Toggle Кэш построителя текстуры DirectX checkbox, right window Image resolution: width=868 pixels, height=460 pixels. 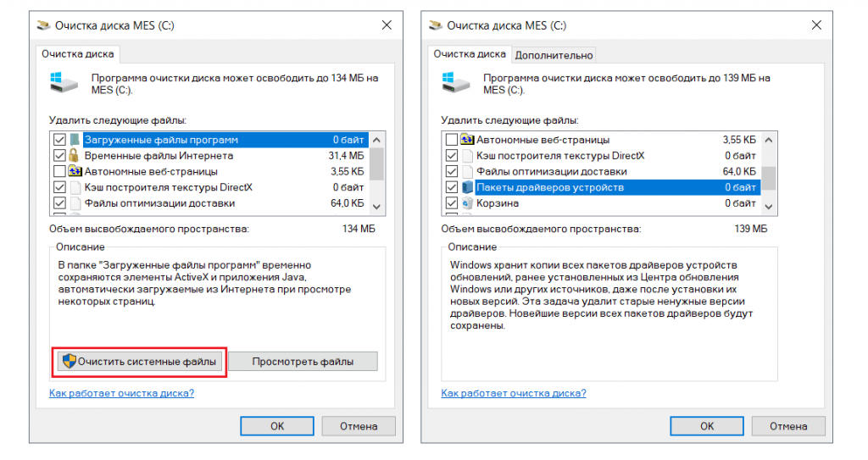[x=452, y=156]
